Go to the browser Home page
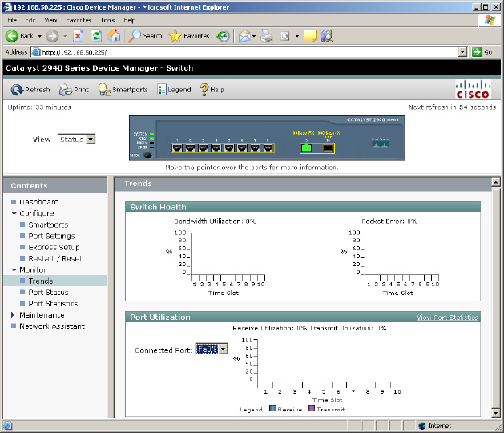 114,36
